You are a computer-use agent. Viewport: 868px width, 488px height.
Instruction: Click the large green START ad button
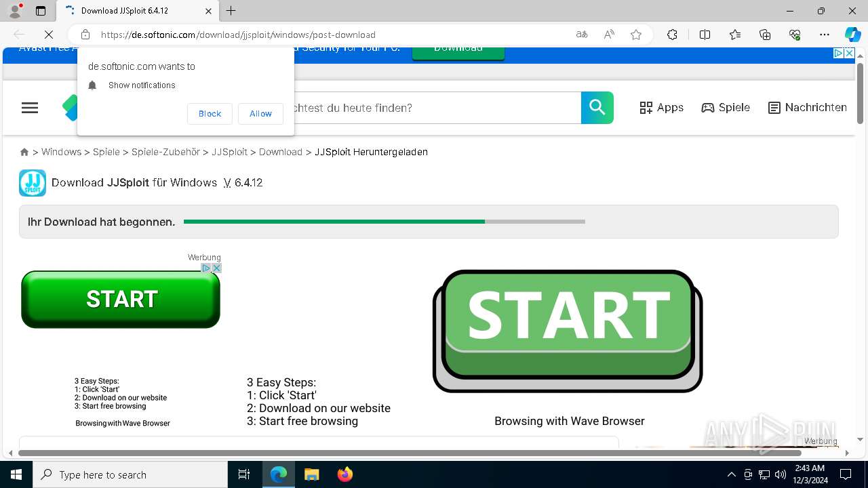pos(568,331)
